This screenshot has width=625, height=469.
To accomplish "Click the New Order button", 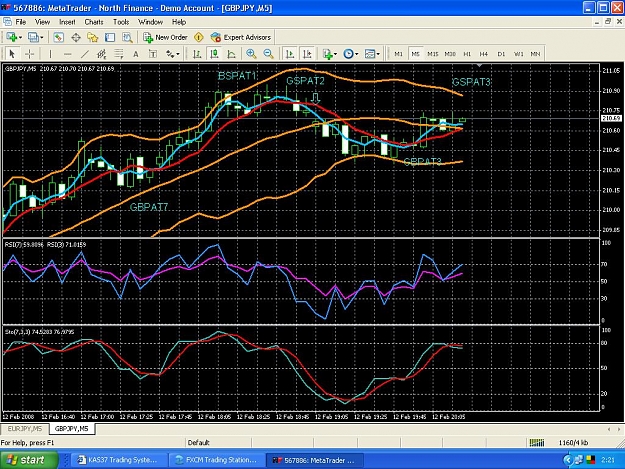I will pos(165,37).
